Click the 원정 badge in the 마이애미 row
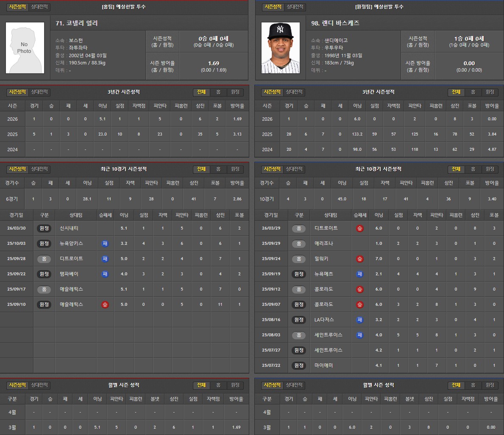The height and width of the screenshot is (435, 504). tap(299, 365)
